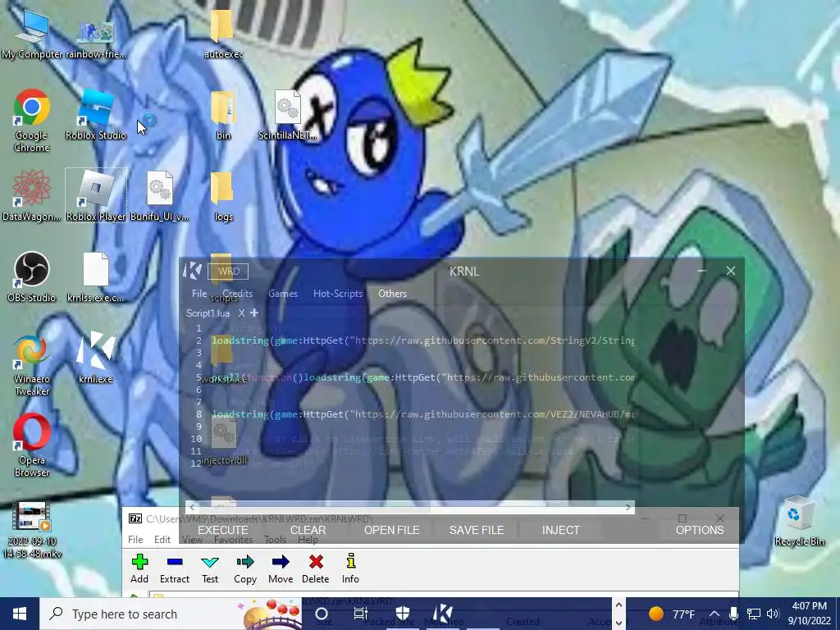Image resolution: width=840 pixels, height=630 pixels.
Task: Open Windows Start menu
Action: pos(20,614)
